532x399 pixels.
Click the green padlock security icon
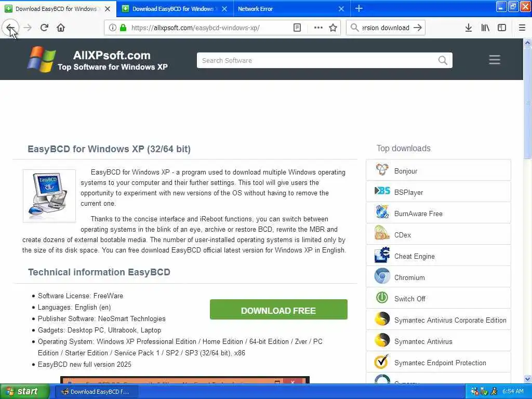pos(123,28)
